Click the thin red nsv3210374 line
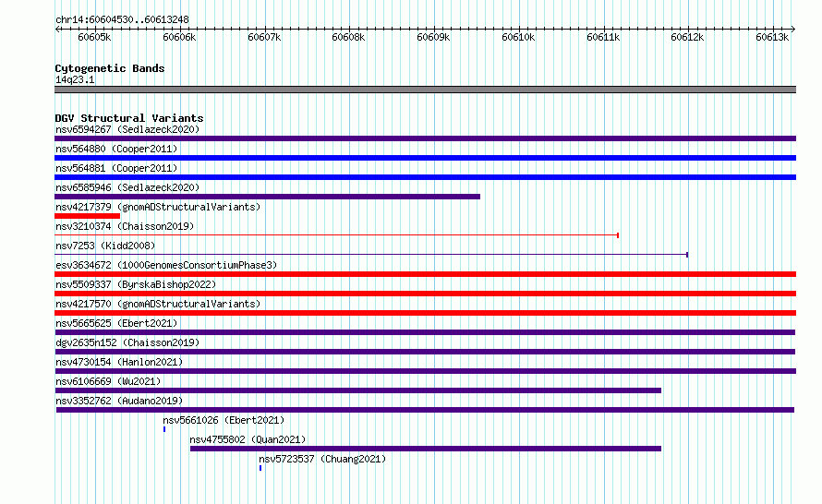822x504 pixels. pyautogui.click(x=336, y=235)
